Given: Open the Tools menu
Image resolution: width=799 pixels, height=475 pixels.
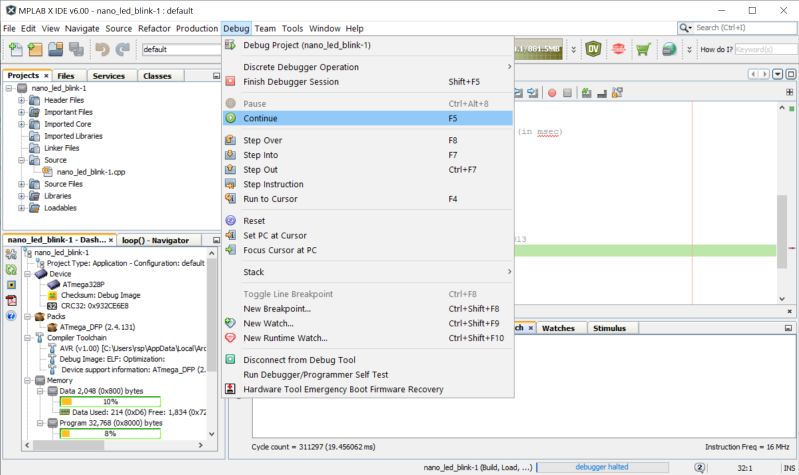Looking at the screenshot, I should [x=292, y=29].
